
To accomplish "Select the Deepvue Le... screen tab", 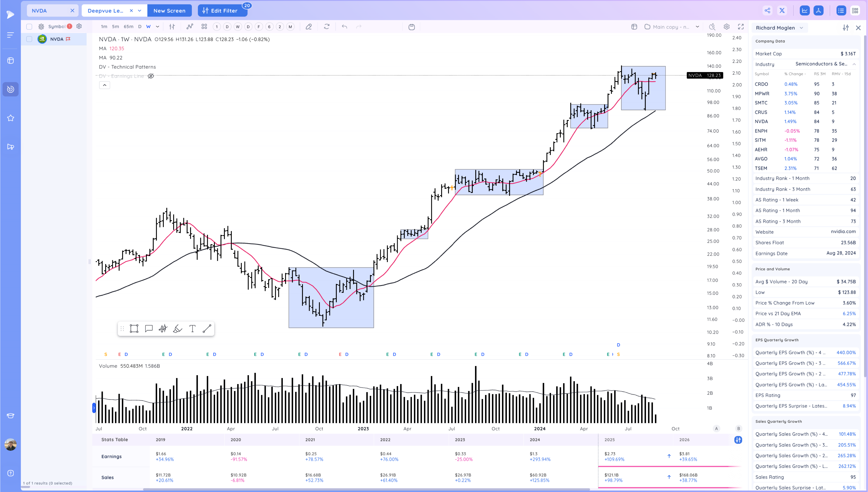I will pyautogui.click(x=105, y=11).
